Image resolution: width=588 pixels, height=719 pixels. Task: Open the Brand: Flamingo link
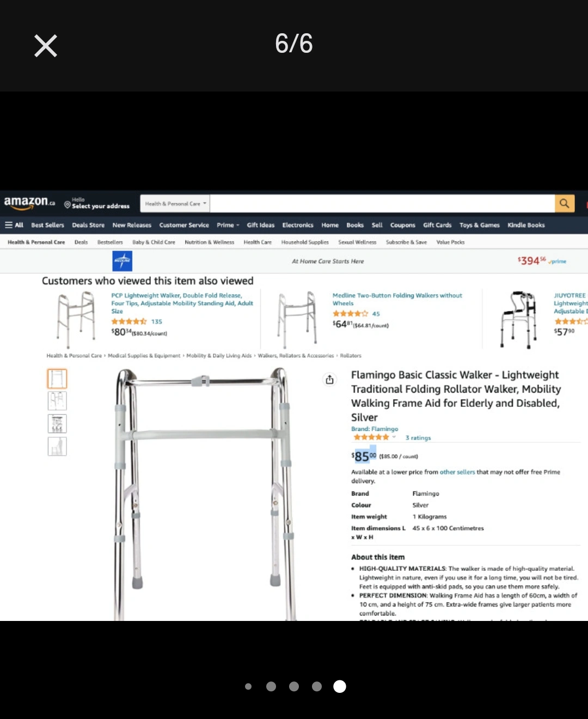375,429
